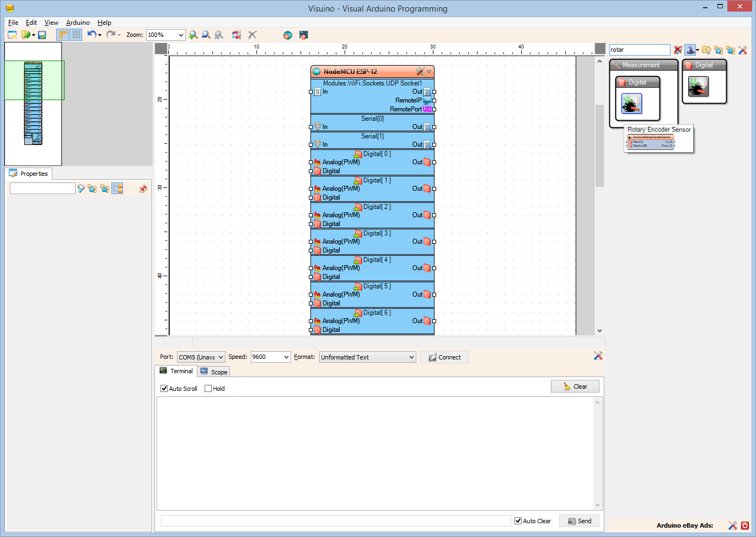The height and width of the screenshot is (537, 756).
Task: Zoom in on the design canvas
Action: [193, 34]
